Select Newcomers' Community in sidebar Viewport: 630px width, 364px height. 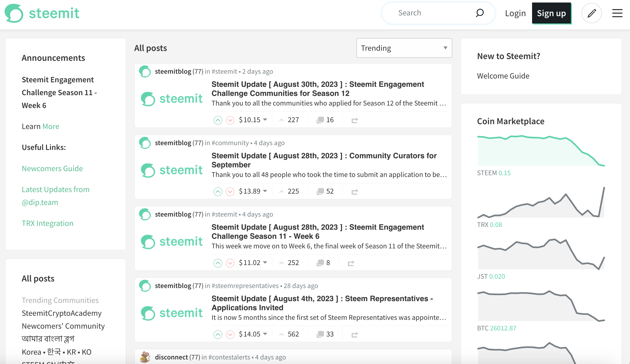tap(63, 326)
